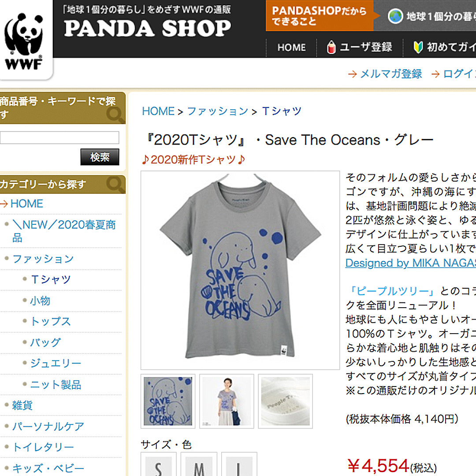This screenshot has height=476, width=476.
Task: Click the magnifier icon in カテゴリーから探す header
Action: (115, 184)
